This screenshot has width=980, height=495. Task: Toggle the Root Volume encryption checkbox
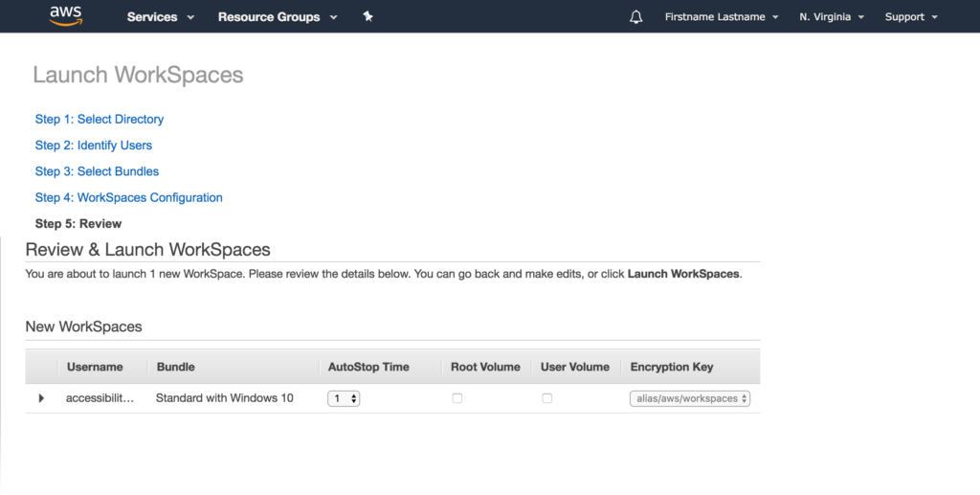pyautogui.click(x=457, y=398)
